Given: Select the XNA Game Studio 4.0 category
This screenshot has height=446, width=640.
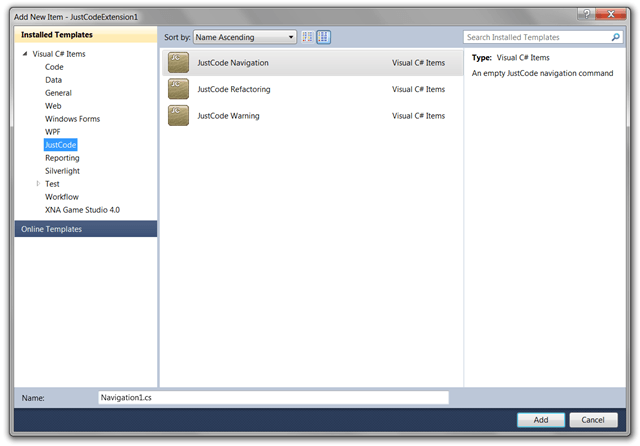Looking at the screenshot, I should coord(82,210).
